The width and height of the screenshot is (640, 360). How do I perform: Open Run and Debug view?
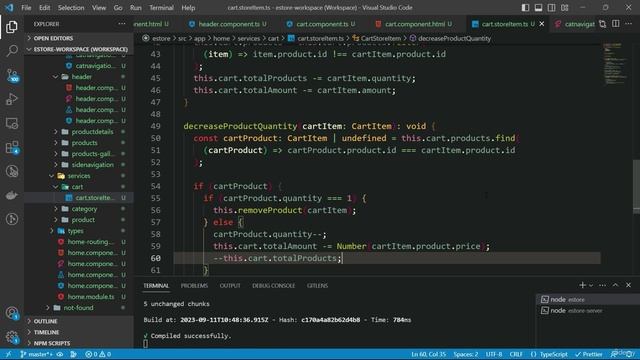pyautogui.click(x=12, y=99)
